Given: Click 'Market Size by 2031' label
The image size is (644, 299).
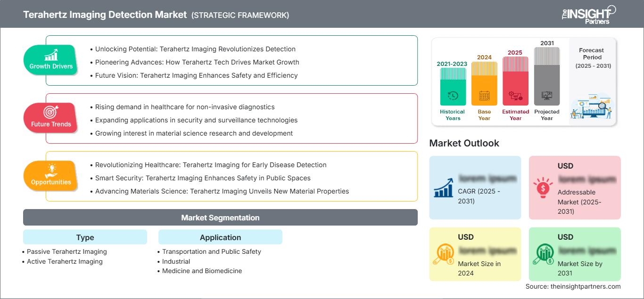Looking at the screenshot, I should (x=580, y=268).
